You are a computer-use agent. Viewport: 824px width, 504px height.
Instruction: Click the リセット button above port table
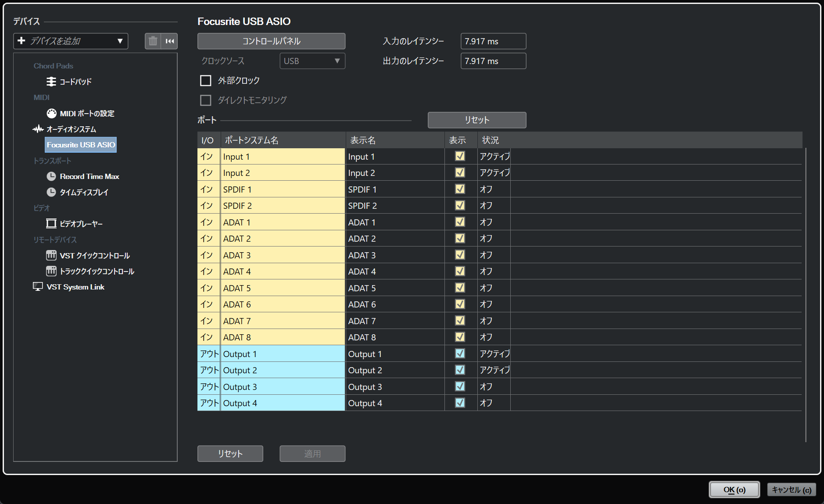point(477,120)
